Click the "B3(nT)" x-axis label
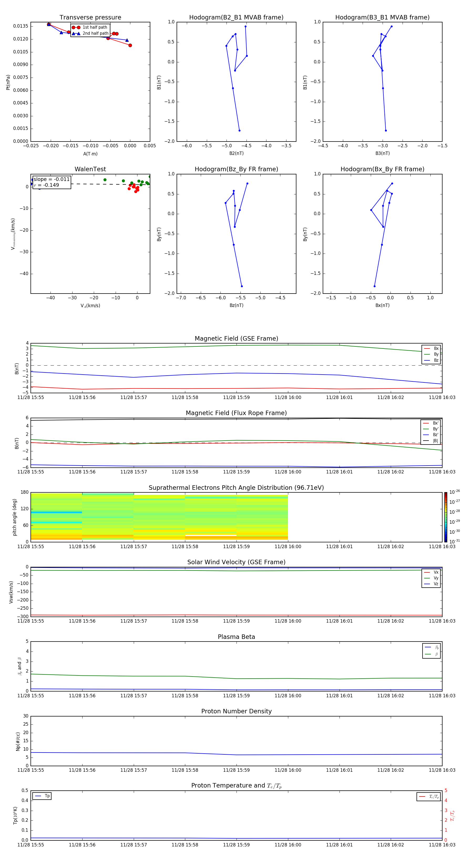Viewport: 473px width, 868px height. click(x=382, y=153)
